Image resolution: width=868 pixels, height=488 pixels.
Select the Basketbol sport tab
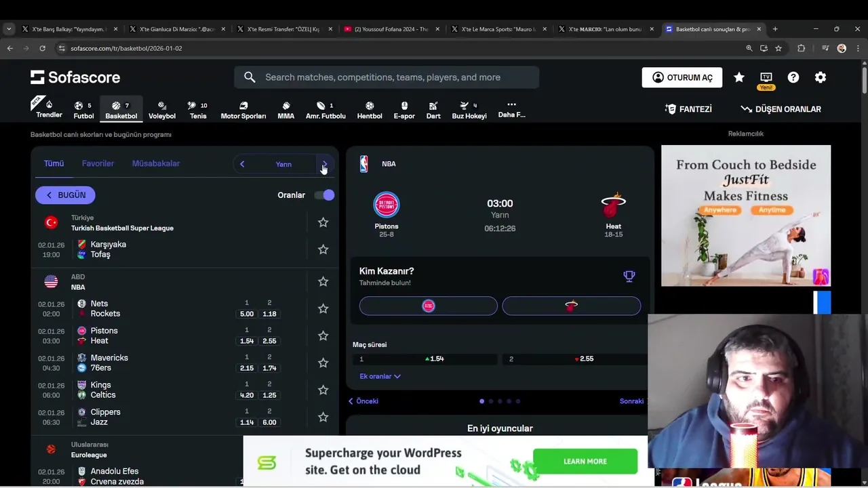121,110
